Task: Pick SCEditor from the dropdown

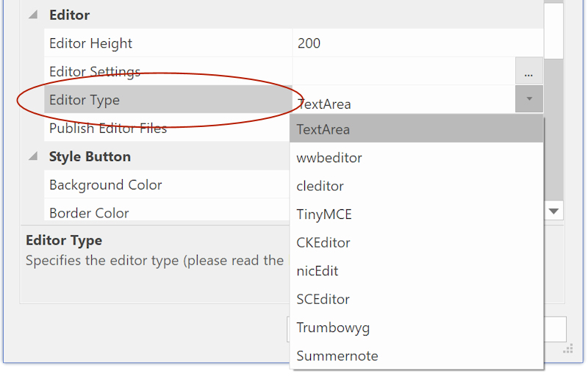Action: (415, 299)
